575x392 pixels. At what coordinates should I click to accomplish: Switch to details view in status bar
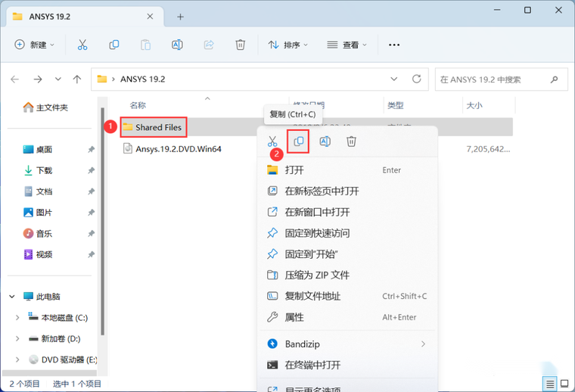coord(550,384)
